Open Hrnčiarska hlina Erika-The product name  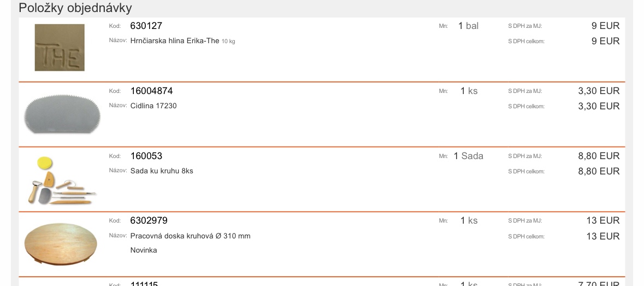click(x=183, y=41)
